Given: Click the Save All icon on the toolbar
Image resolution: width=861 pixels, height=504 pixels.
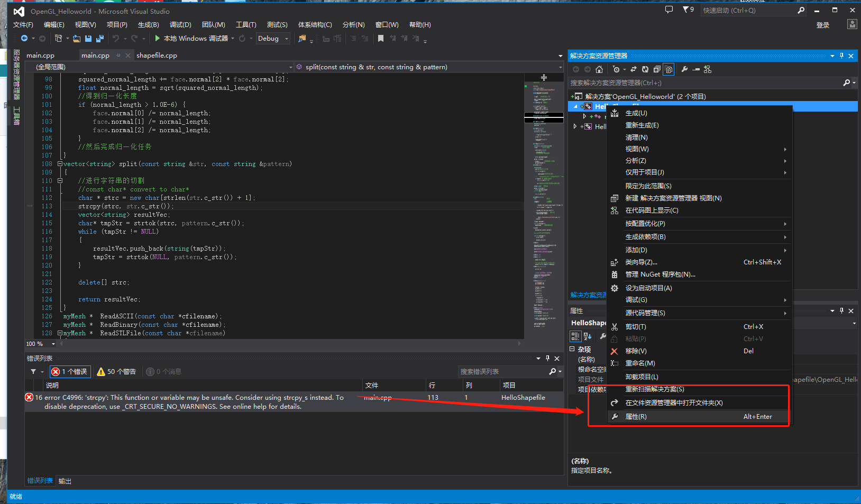Looking at the screenshot, I should click(x=100, y=38).
